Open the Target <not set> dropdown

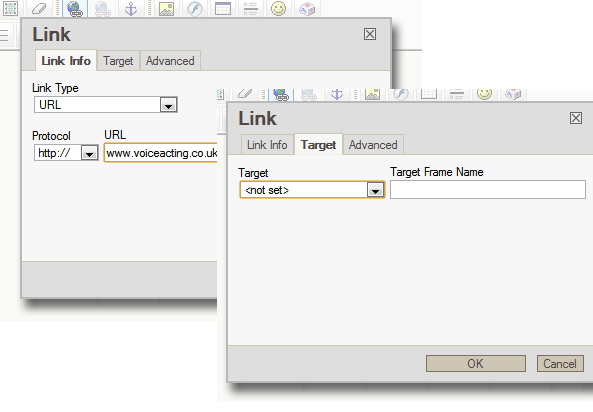click(x=312, y=190)
